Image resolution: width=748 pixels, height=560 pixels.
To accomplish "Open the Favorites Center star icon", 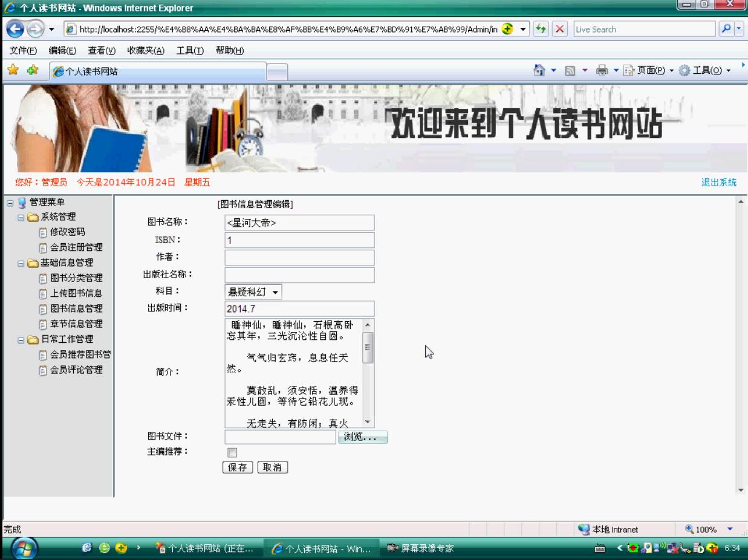I will [x=12, y=70].
